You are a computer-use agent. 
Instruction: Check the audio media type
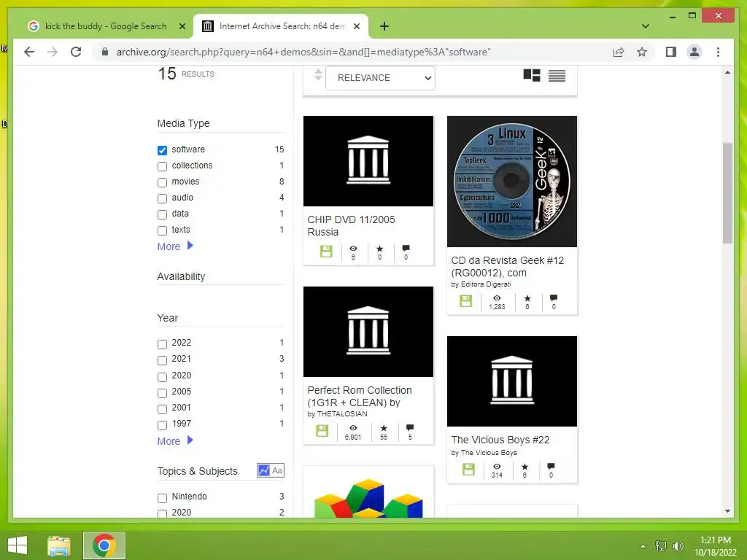point(162,198)
